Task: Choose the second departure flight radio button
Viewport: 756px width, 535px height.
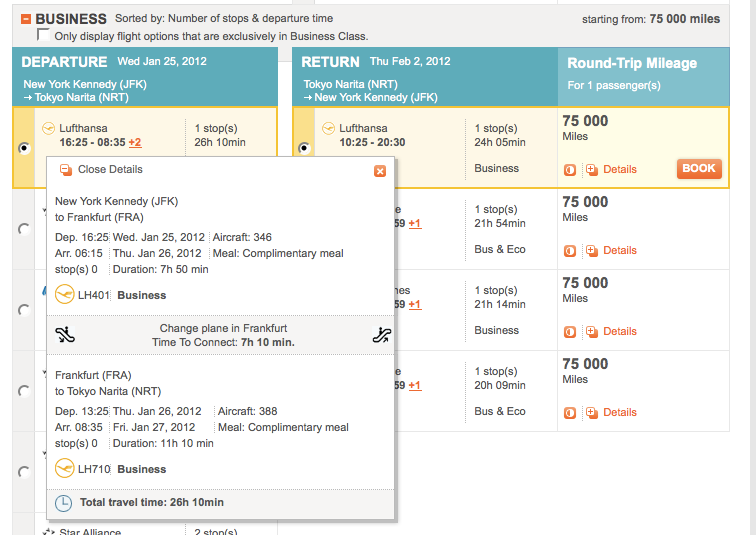Action: (24, 229)
